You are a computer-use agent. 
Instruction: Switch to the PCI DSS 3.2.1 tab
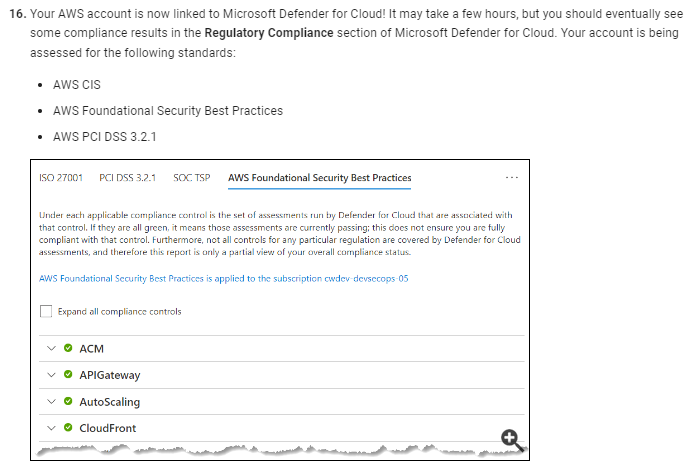[x=128, y=178]
